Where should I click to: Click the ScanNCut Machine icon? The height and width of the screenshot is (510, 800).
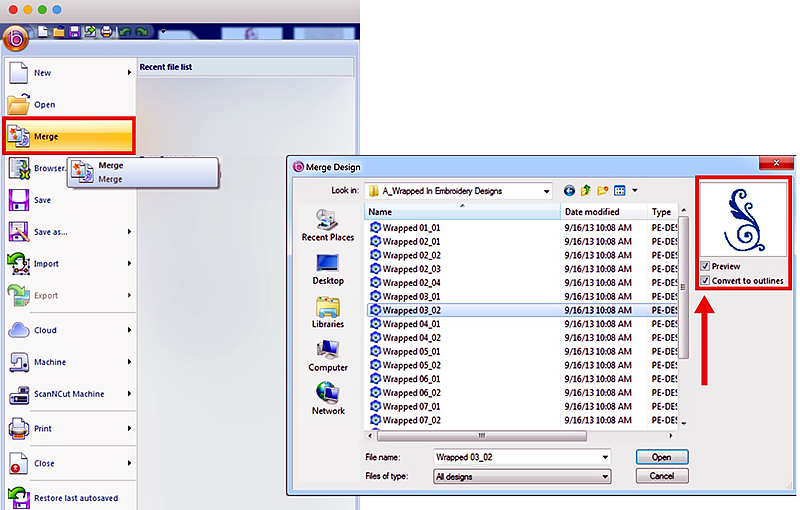click(20, 394)
